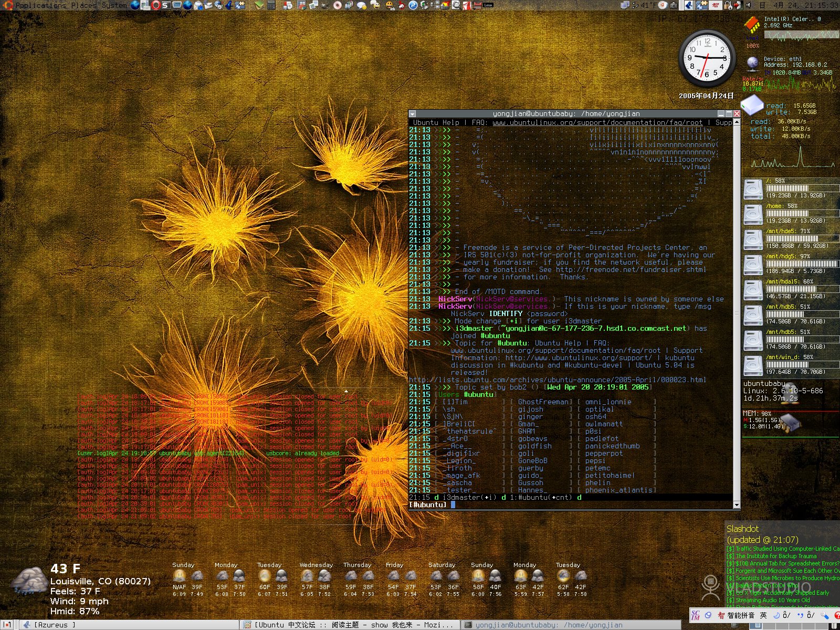840x630 pixels.
Task: Toggle the 英 English/Chinese input mode
Action: tap(763, 615)
